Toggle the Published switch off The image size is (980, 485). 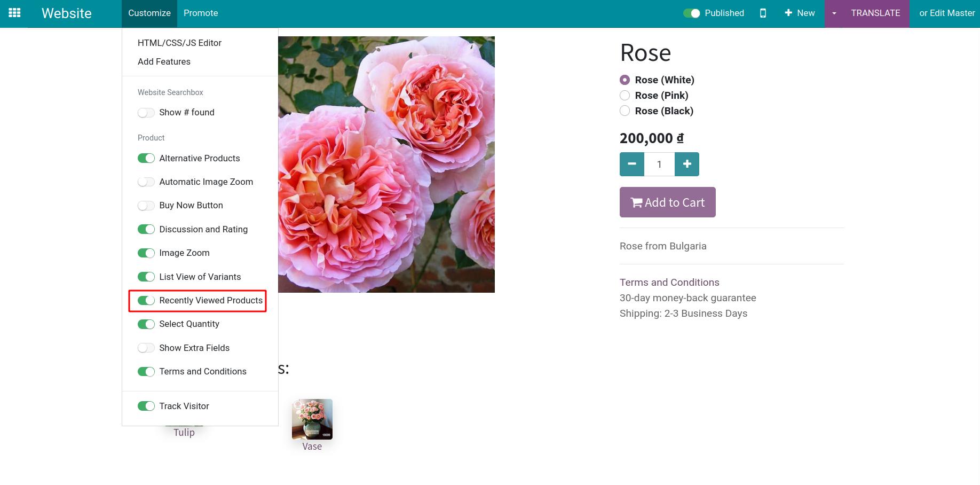coord(693,13)
